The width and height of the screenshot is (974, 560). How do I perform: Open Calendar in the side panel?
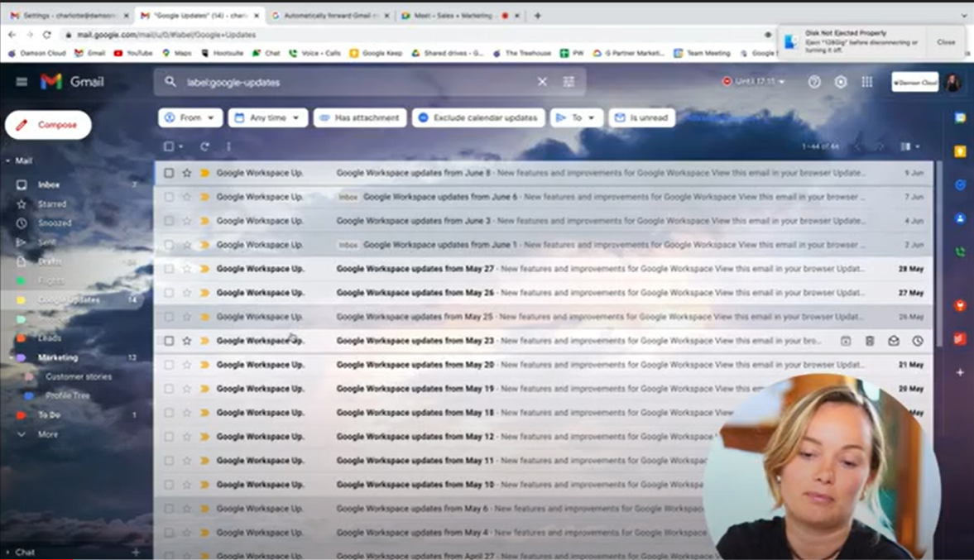(960, 118)
